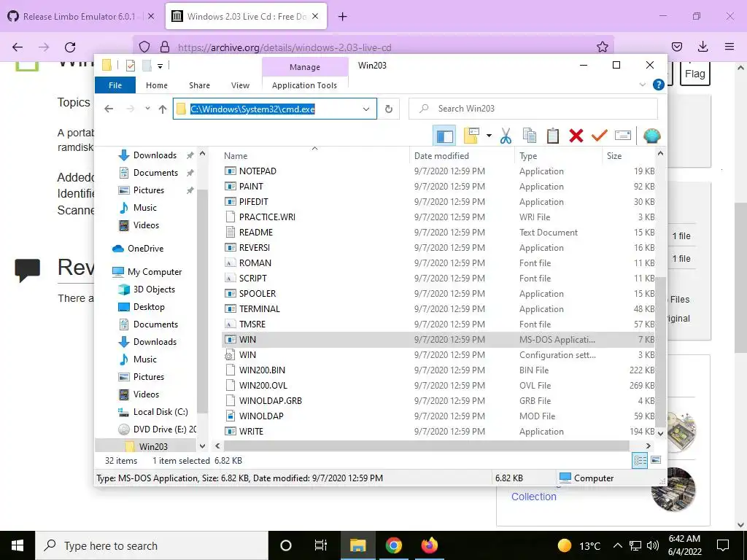
Task: Click the Paste clipboard icon
Action: (x=553, y=136)
